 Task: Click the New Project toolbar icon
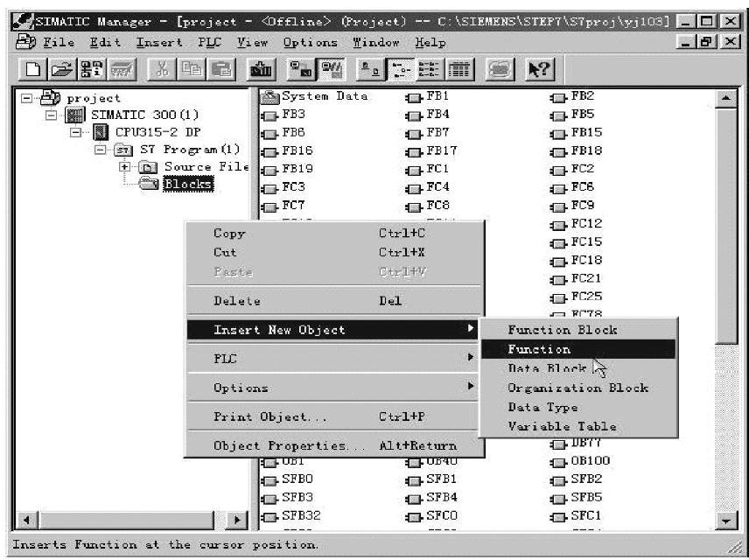33,70
